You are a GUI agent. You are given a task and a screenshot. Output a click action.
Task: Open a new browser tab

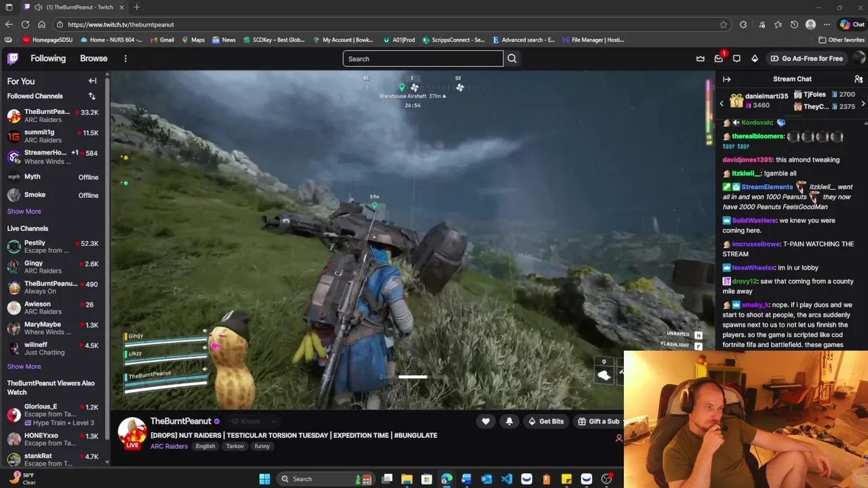[136, 7]
